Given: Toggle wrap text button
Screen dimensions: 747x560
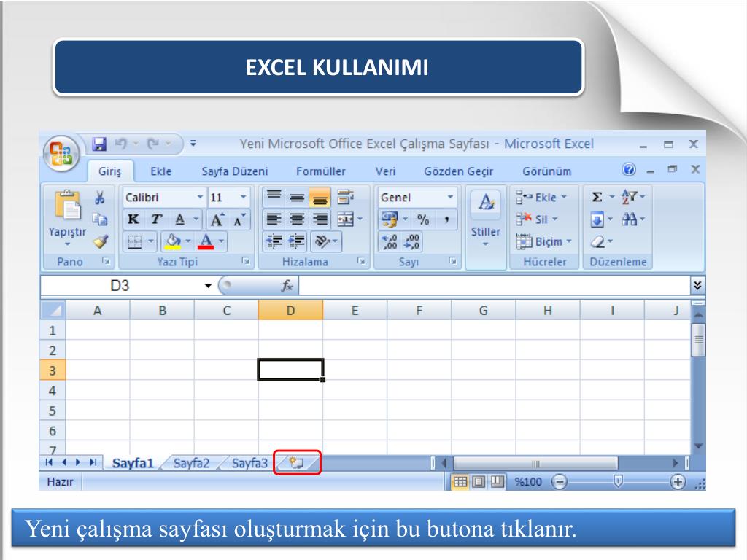Looking at the screenshot, I should pyautogui.click(x=345, y=197).
